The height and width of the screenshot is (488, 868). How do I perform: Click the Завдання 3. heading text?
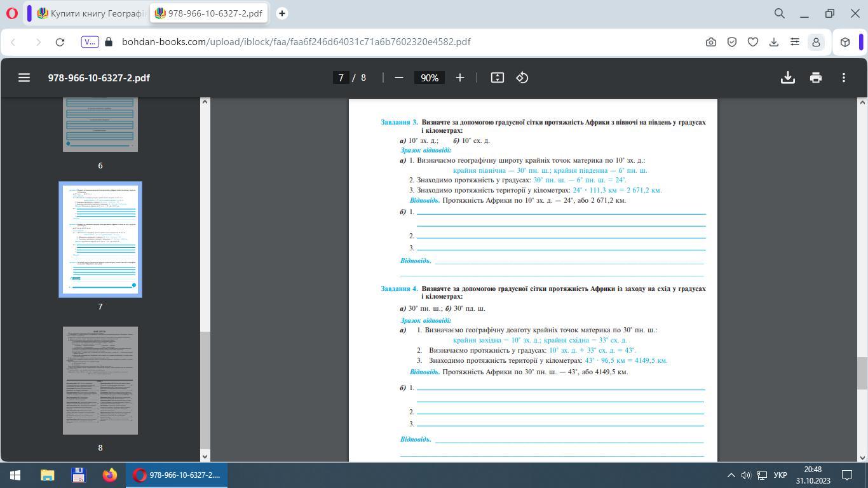coord(400,122)
